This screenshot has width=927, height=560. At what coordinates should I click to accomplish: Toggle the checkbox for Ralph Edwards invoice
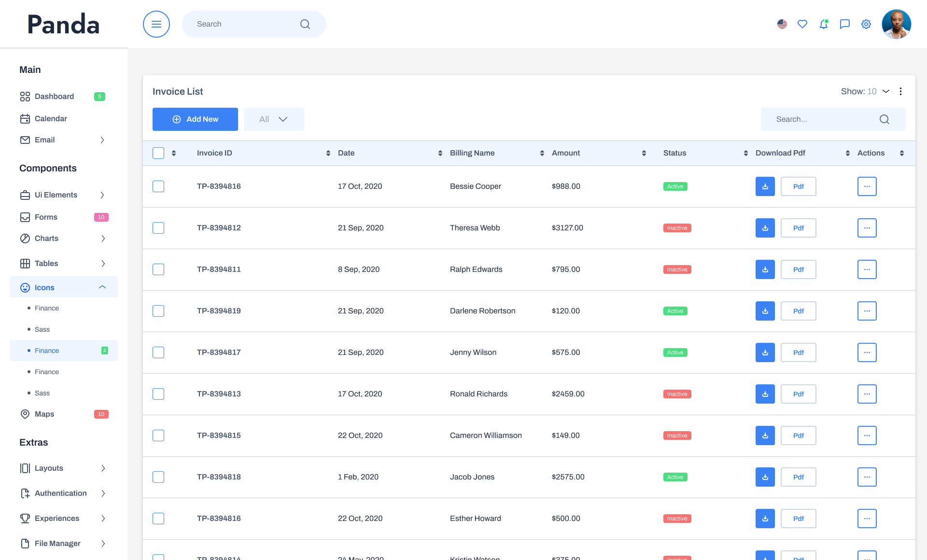[x=158, y=269]
